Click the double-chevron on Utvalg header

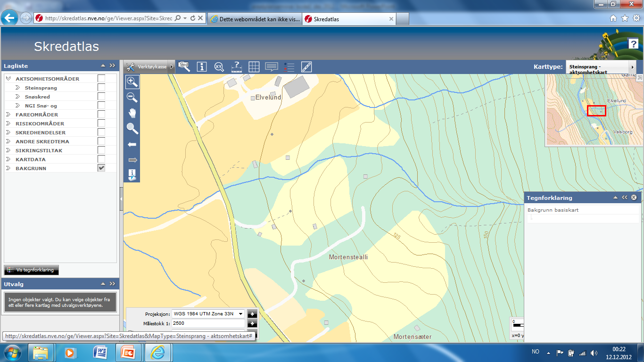(x=112, y=284)
